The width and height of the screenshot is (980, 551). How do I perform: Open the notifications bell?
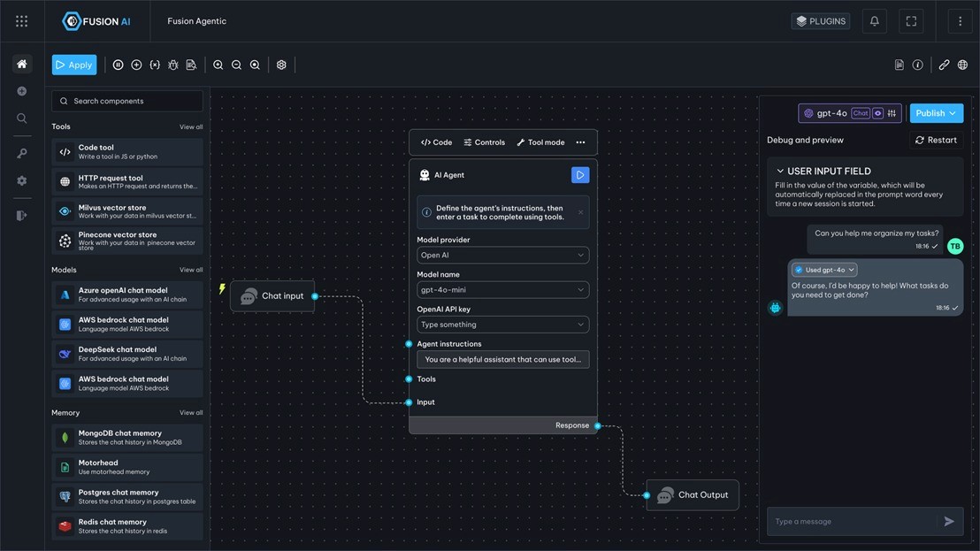(x=875, y=21)
